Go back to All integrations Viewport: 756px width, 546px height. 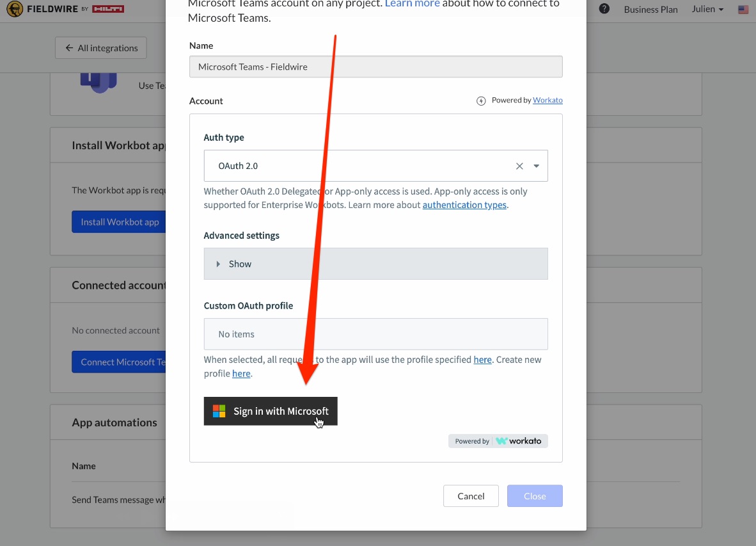click(101, 48)
